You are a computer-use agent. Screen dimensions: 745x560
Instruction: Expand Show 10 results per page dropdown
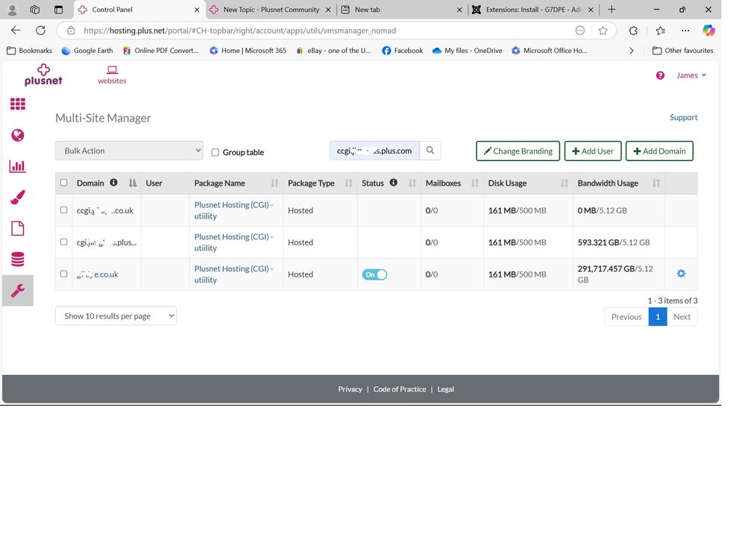[116, 316]
